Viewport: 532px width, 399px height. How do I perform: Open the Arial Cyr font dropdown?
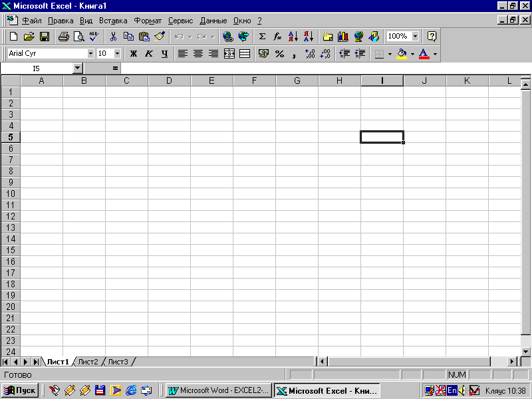coord(90,54)
